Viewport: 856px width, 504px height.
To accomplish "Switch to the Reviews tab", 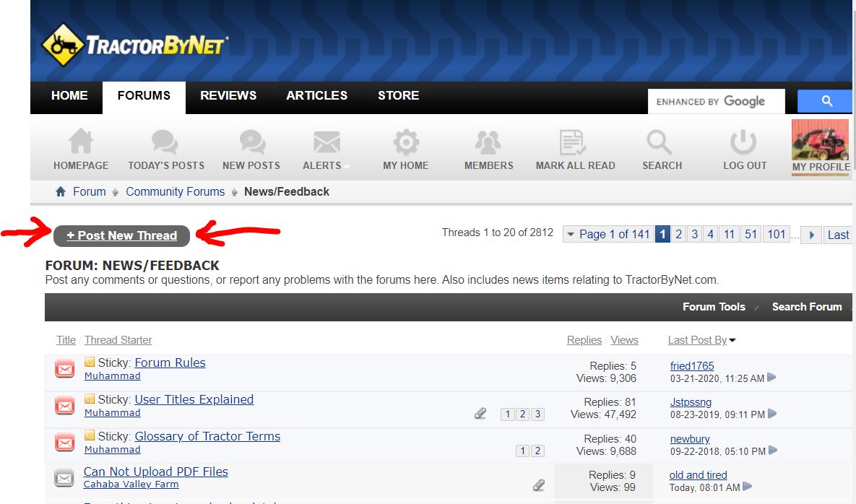I will [228, 96].
